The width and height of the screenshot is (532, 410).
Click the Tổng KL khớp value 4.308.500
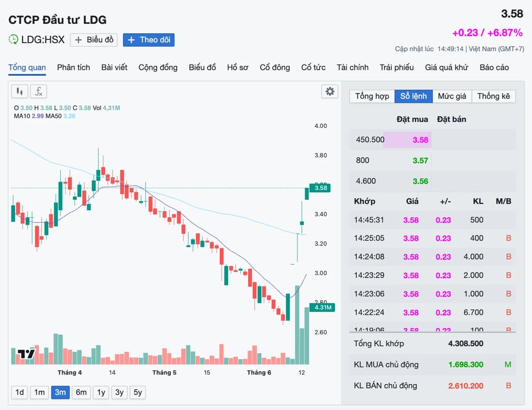tap(466, 343)
